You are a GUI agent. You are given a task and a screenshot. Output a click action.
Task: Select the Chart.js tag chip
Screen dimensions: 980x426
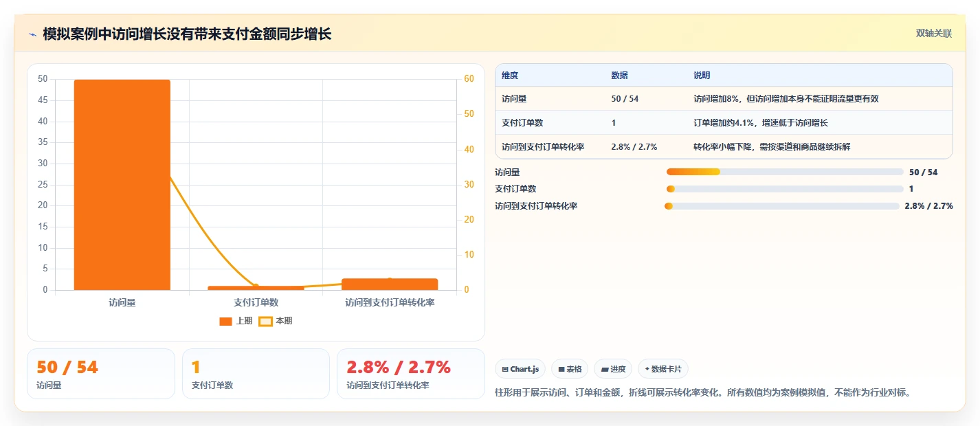click(x=520, y=369)
